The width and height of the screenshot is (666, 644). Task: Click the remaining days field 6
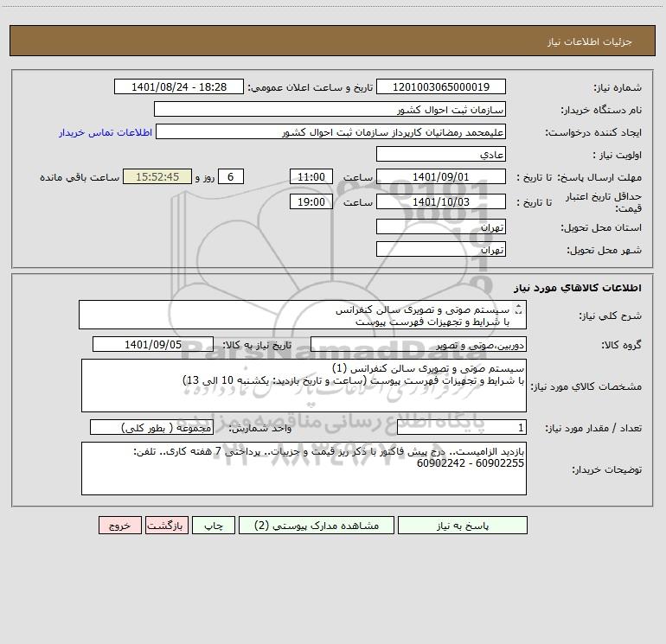231,176
